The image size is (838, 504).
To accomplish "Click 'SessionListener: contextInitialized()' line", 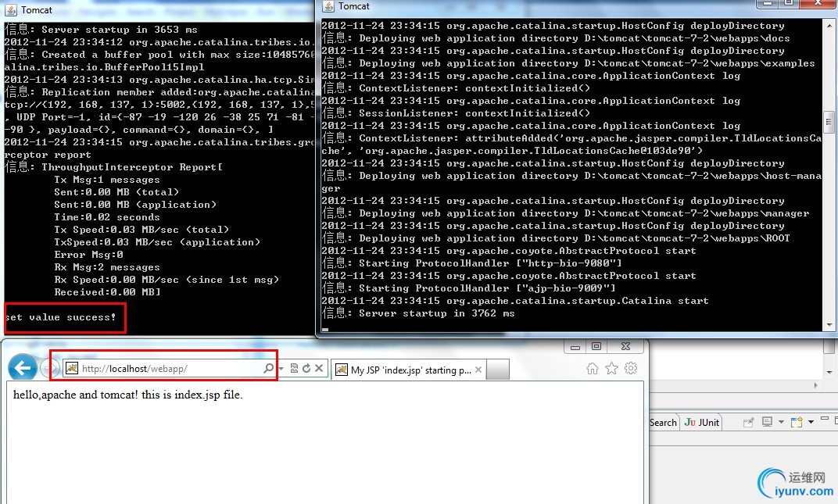I will click(x=456, y=113).
